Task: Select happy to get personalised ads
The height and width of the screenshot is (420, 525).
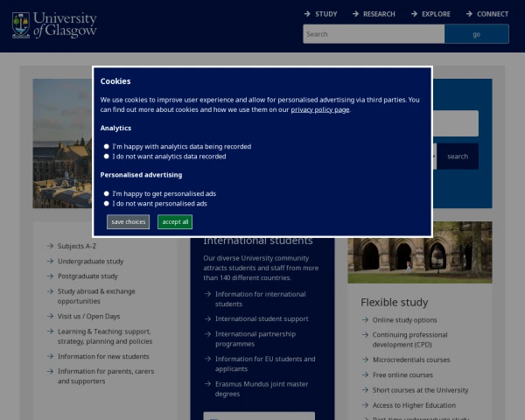Action: 107,193
